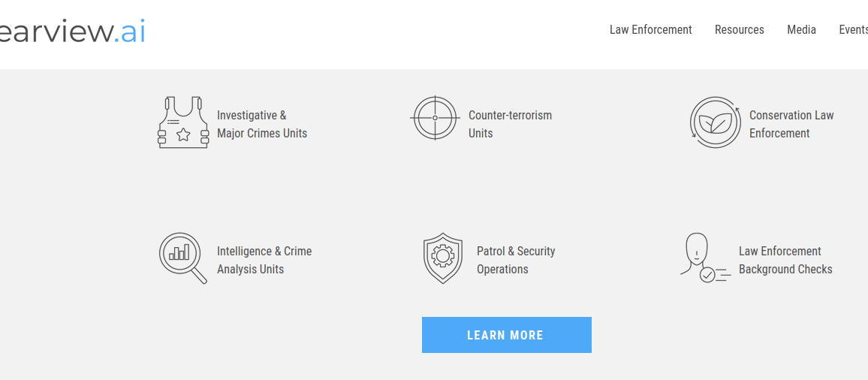
Task: Select Conservation Law Enforcement label
Action: click(x=791, y=124)
